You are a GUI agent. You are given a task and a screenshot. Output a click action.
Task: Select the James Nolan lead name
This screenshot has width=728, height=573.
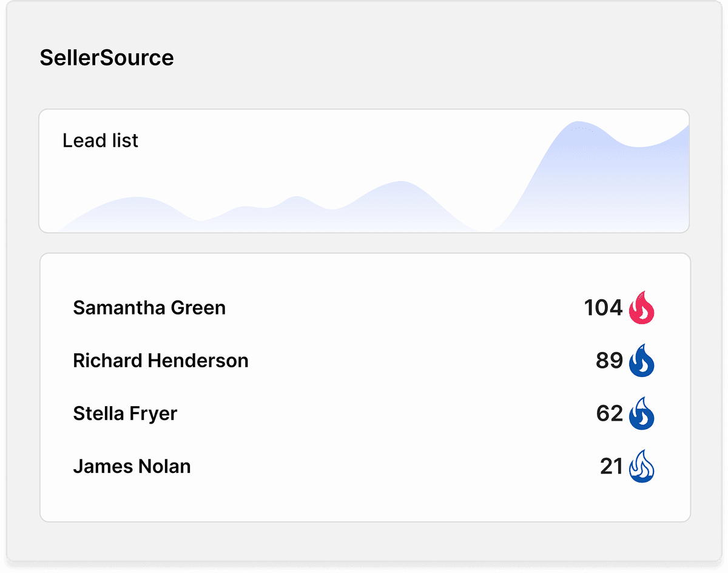tap(132, 467)
